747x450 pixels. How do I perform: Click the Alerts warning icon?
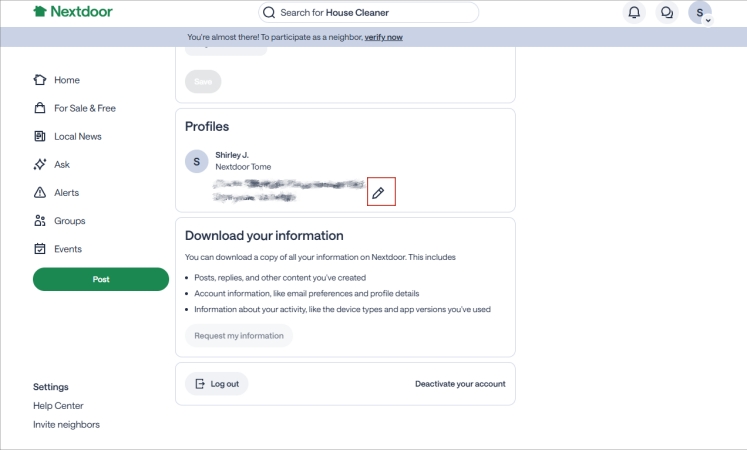pyautogui.click(x=40, y=192)
